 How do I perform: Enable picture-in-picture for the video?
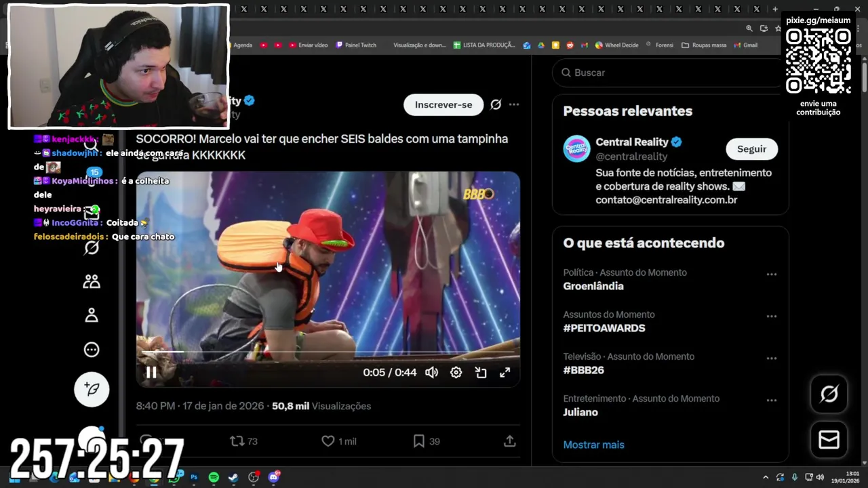tap(481, 372)
